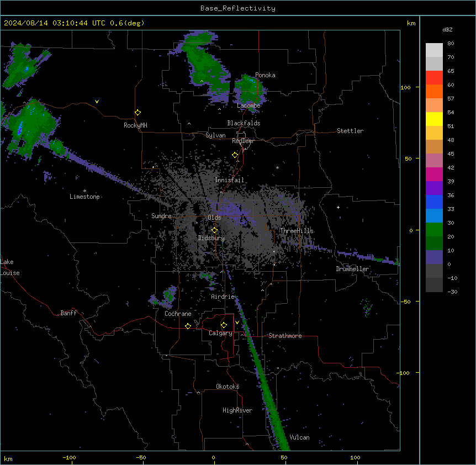Click the yellow diamond marker above Calgary
476x465 pixels.
[224, 325]
